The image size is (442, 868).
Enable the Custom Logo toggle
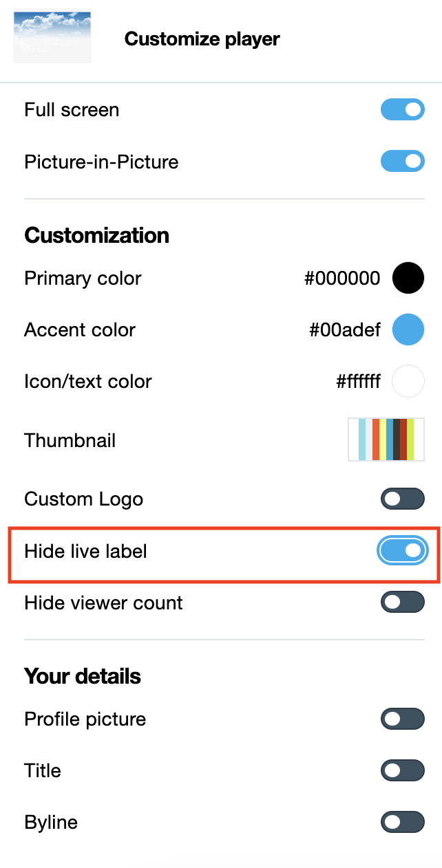[x=403, y=499]
